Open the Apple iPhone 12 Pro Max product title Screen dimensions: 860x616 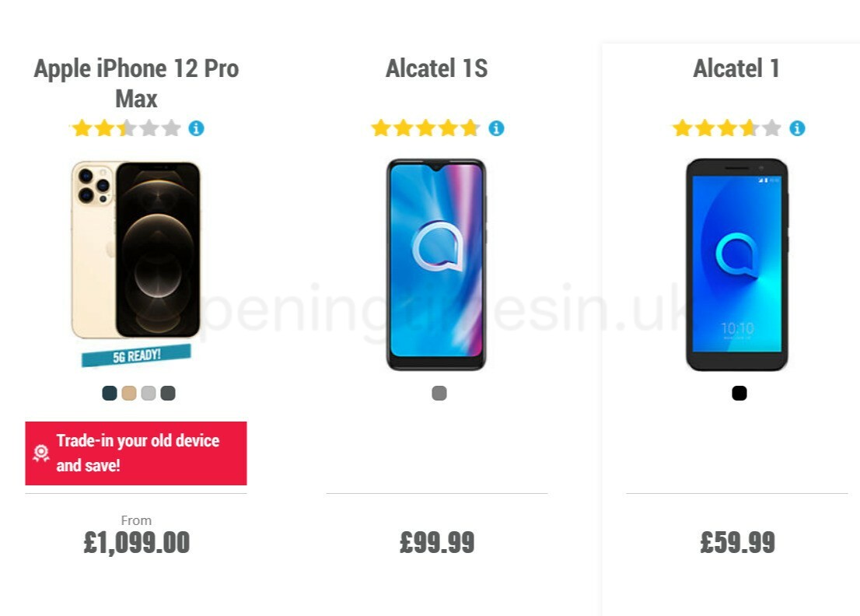136,82
